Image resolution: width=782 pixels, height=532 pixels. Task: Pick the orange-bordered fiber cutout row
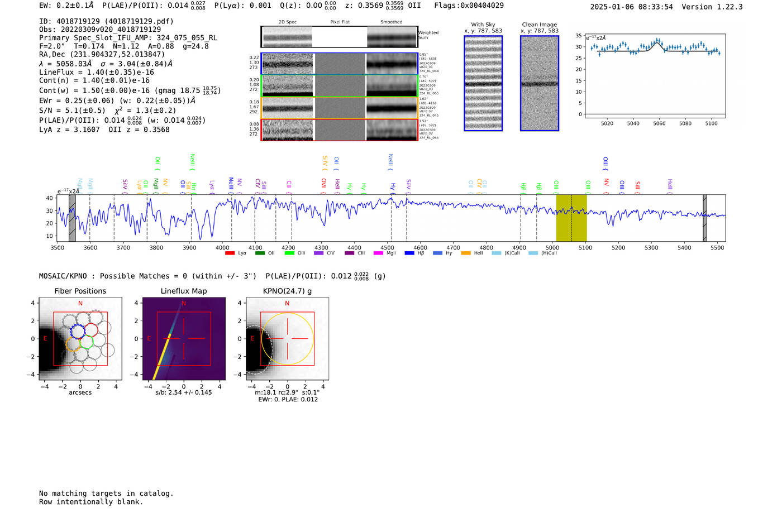coord(339,108)
